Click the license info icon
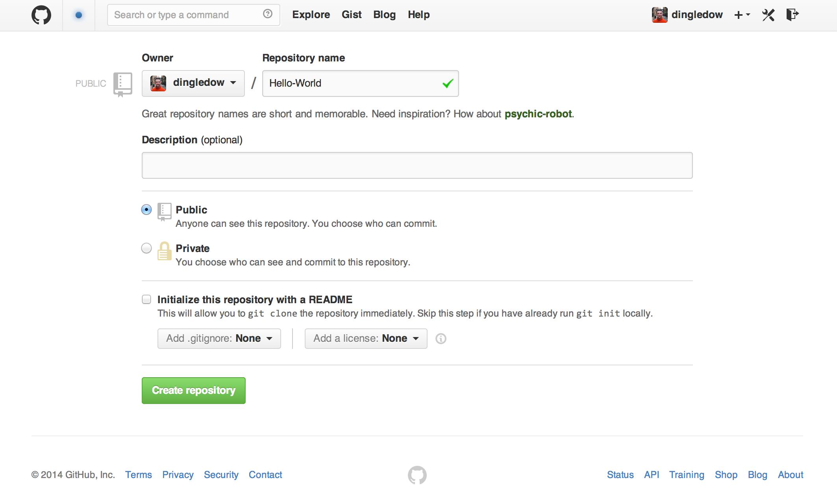837x504 pixels. (441, 339)
